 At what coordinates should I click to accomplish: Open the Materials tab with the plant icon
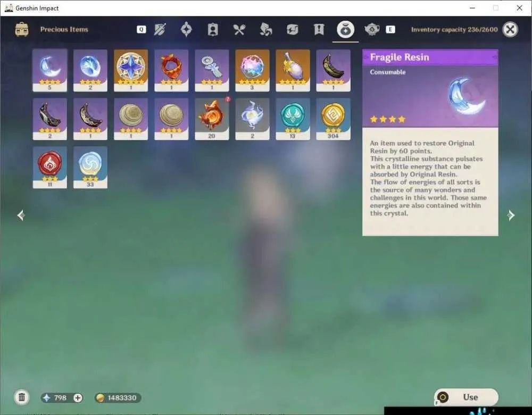[265, 29]
